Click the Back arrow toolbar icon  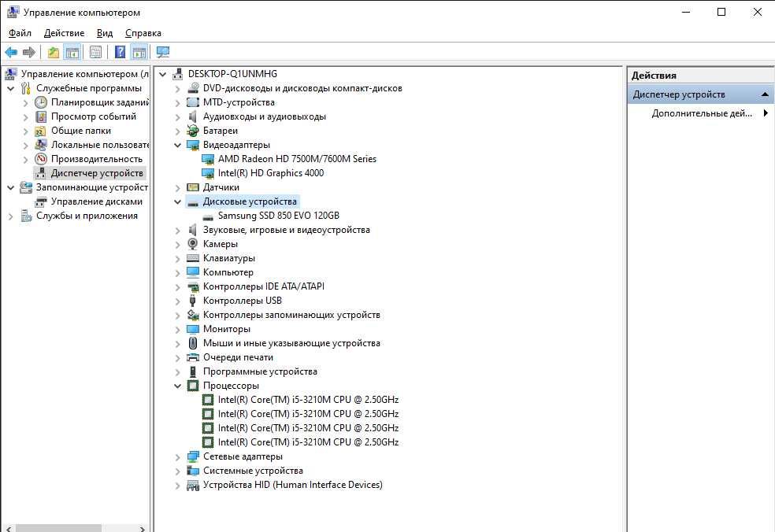point(11,52)
